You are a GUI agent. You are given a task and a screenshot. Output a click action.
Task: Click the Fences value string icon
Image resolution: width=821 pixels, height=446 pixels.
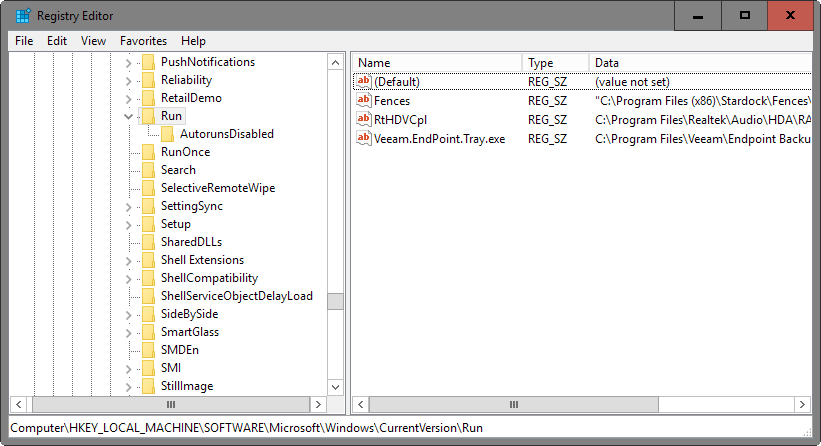[x=363, y=100]
